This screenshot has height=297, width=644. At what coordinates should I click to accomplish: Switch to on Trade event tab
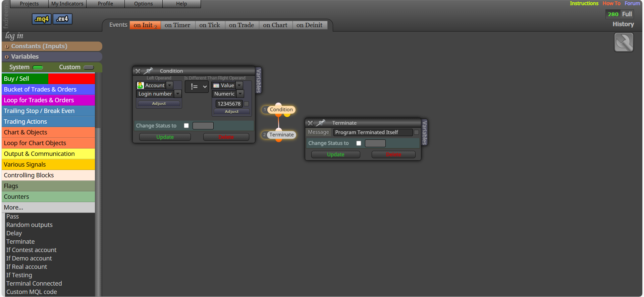pos(241,25)
